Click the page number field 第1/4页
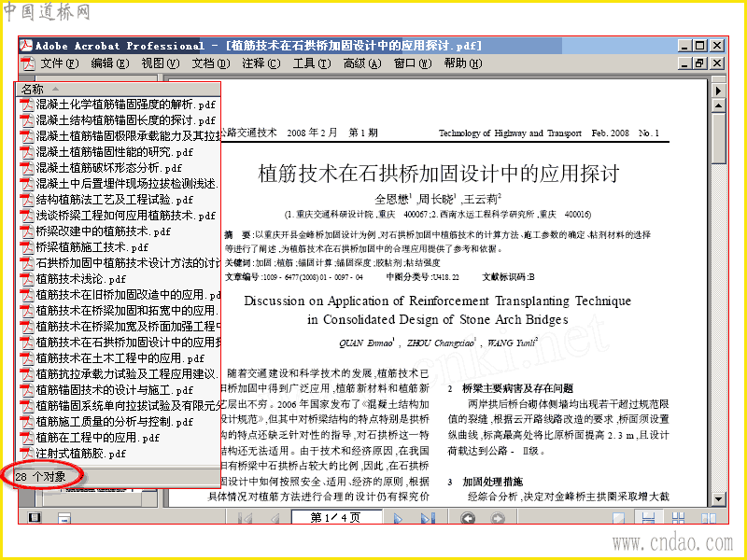Screen dimensions: 747x560 click(335, 518)
